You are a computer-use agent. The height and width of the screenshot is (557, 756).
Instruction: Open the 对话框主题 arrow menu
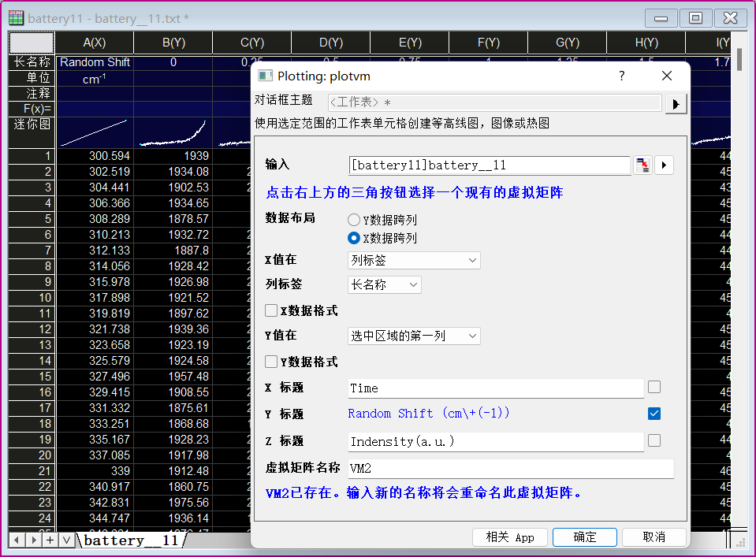pos(676,103)
